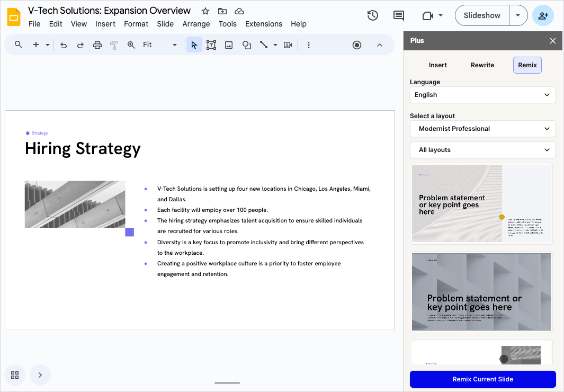Start the Slideshow
The image size is (564, 392).
[482, 15]
